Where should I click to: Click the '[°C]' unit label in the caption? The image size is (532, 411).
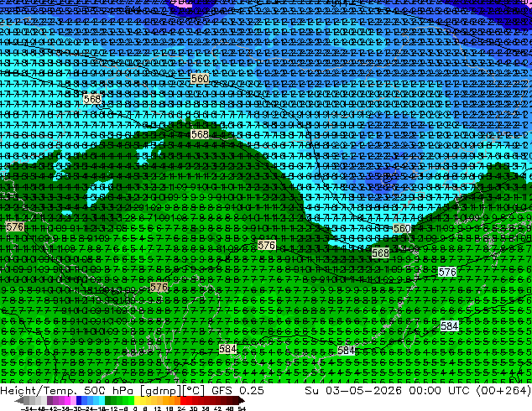click(194, 391)
